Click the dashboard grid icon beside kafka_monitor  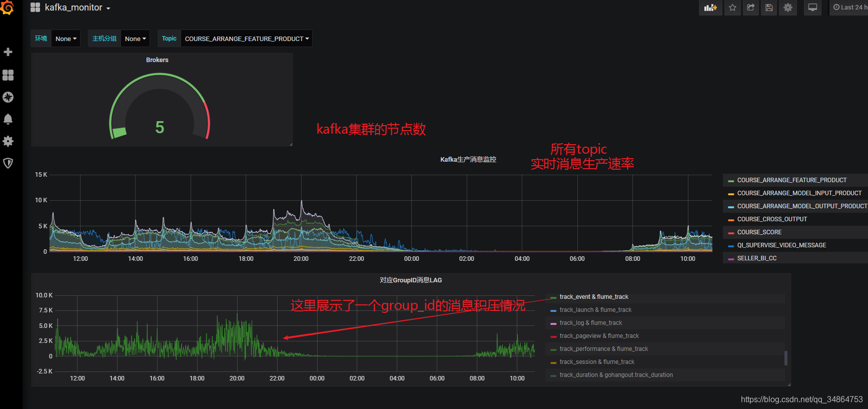click(35, 8)
